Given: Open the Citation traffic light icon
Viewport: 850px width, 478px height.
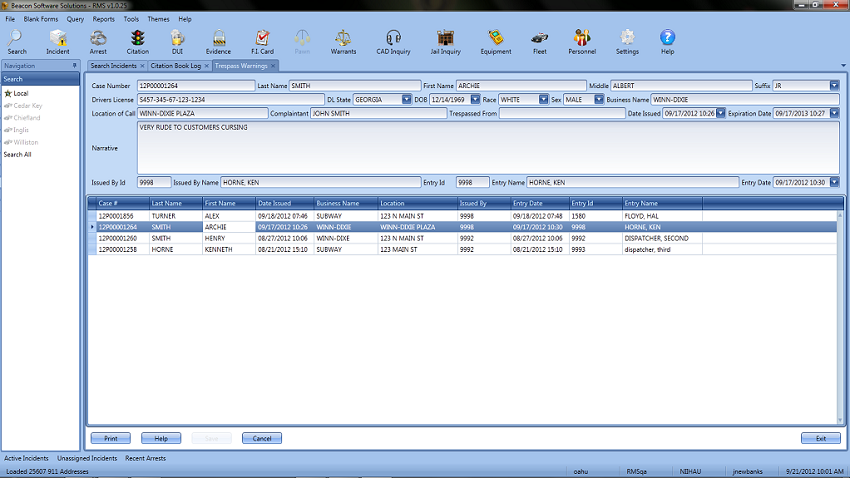Looking at the screenshot, I should 138,39.
